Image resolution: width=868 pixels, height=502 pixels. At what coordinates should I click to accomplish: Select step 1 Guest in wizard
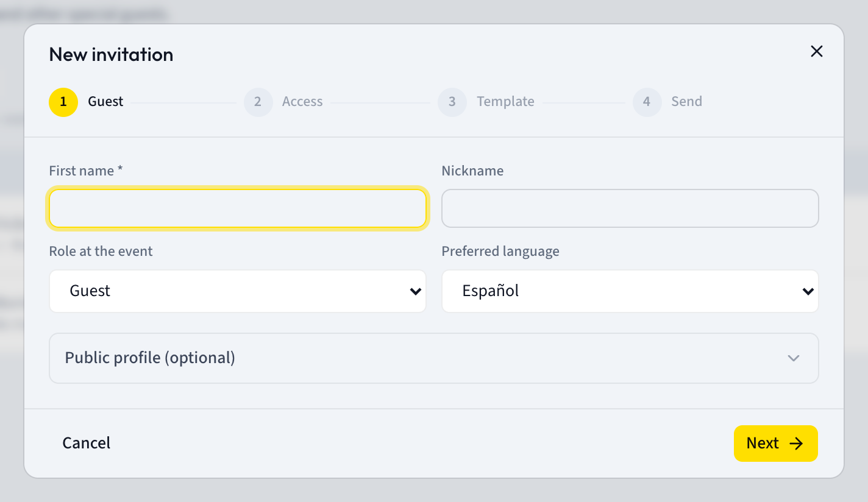click(86, 102)
